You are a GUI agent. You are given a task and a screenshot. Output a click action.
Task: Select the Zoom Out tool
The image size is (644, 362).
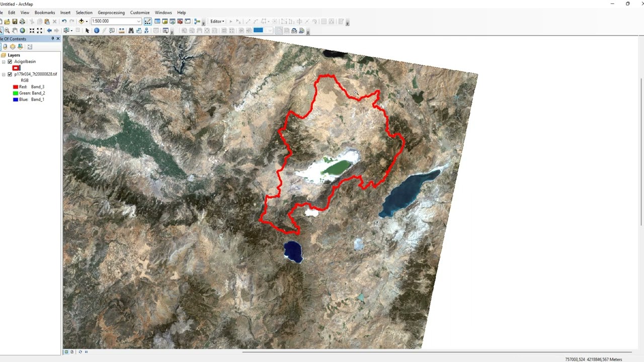pyautogui.click(x=7, y=31)
